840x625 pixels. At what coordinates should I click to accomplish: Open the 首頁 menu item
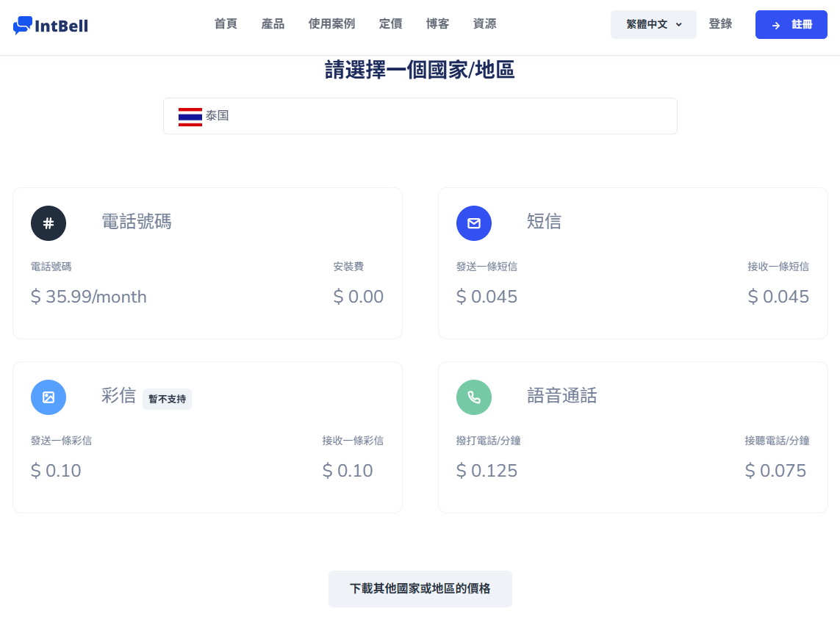[226, 24]
